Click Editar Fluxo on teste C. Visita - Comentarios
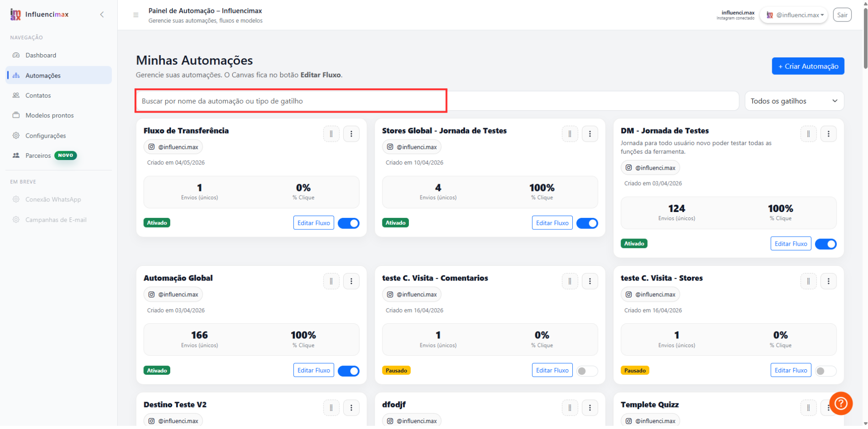 pos(552,371)
